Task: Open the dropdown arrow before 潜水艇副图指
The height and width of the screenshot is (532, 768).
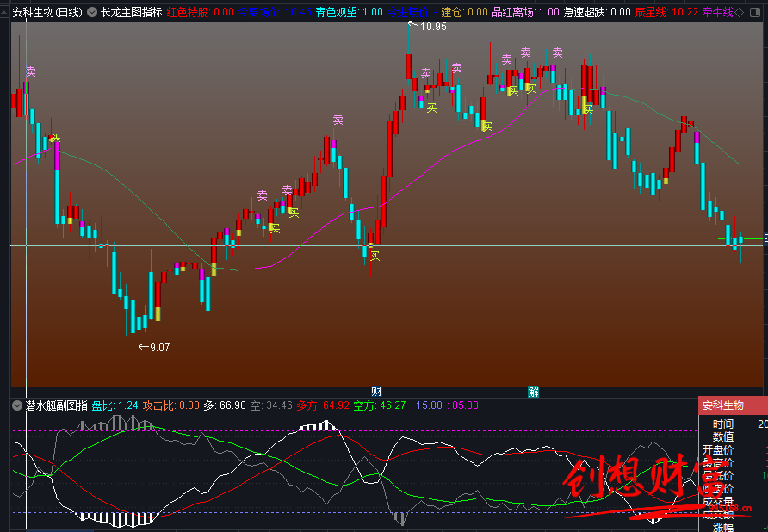Action: pos(17,405)
